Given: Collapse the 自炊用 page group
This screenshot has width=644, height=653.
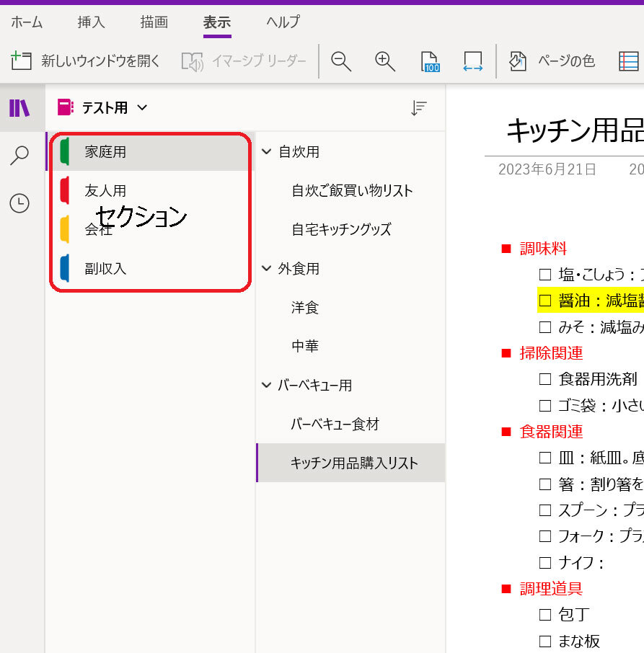Looking at the screenshot, I should 266,152.
